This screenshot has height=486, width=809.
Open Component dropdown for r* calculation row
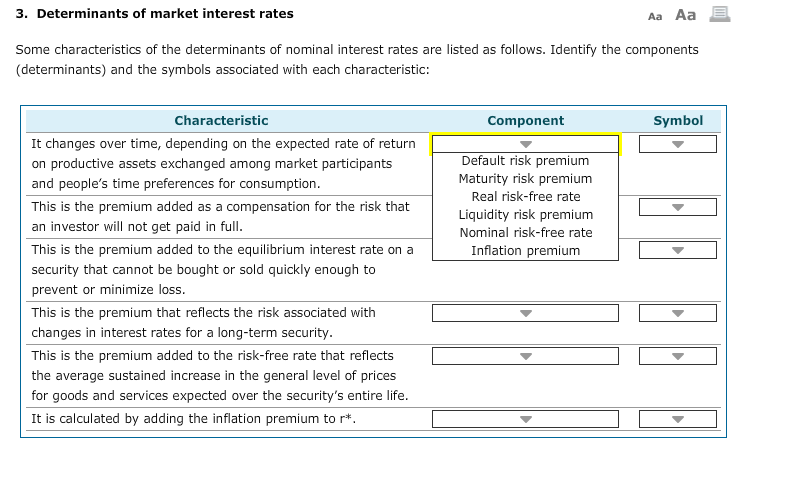pyautogui.click(x=525, y=419)
